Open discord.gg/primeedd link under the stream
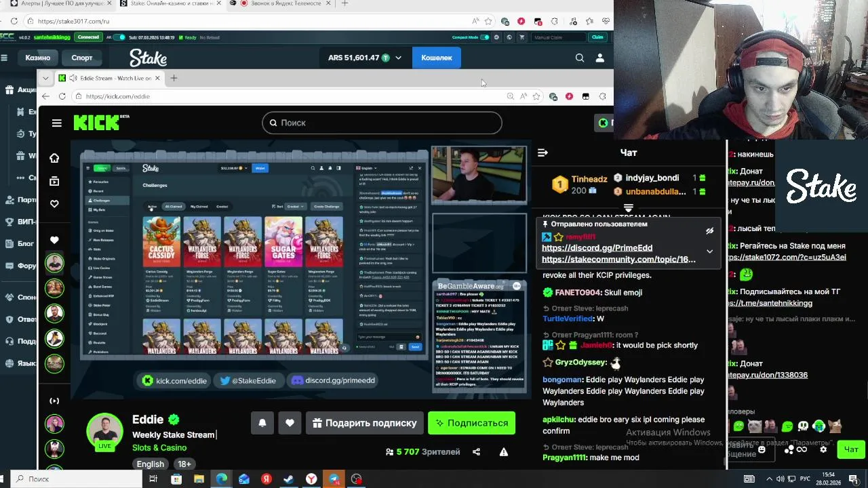 tap(333, 380)
